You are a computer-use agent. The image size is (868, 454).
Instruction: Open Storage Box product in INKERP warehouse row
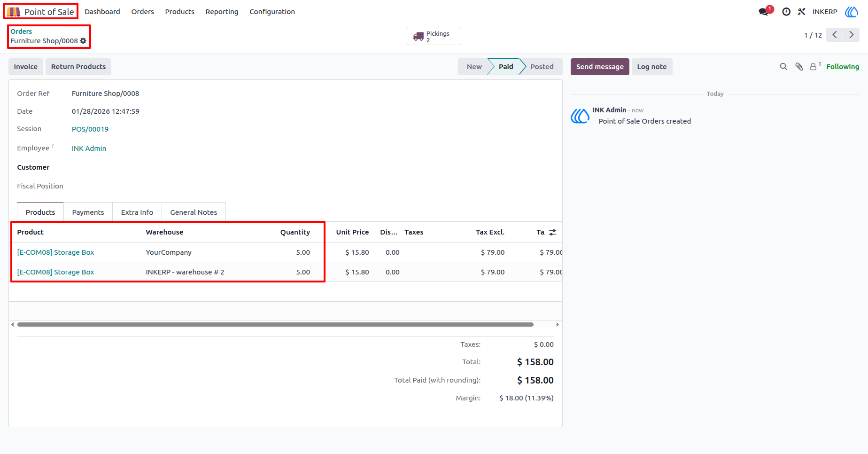click(x=55, y=272)
